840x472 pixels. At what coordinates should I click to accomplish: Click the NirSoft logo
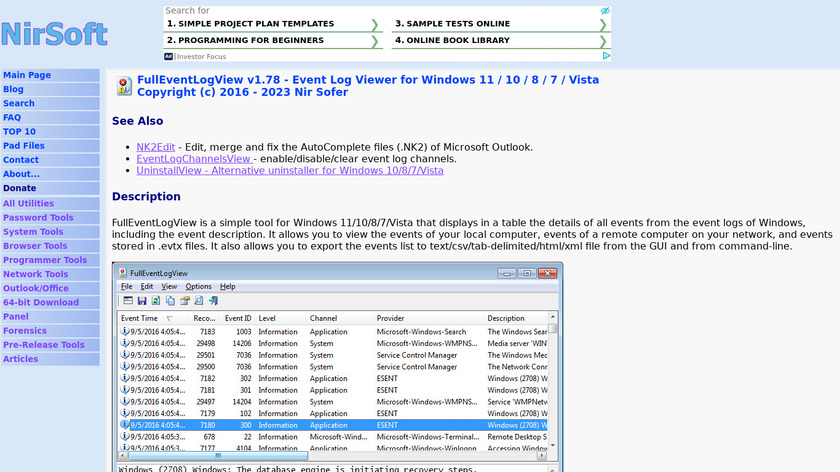(x=54, y=34)
